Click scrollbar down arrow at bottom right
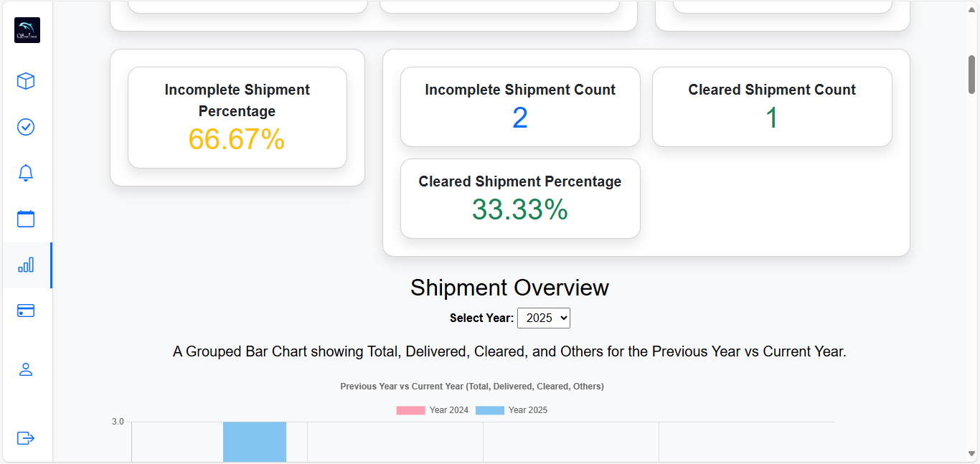 (972, 453)
